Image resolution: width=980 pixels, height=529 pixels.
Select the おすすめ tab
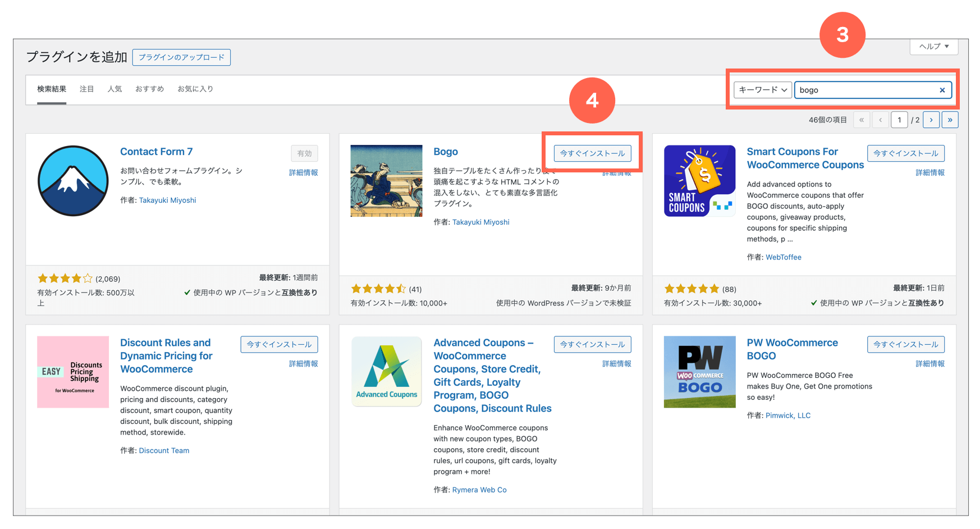pos(149,89)
